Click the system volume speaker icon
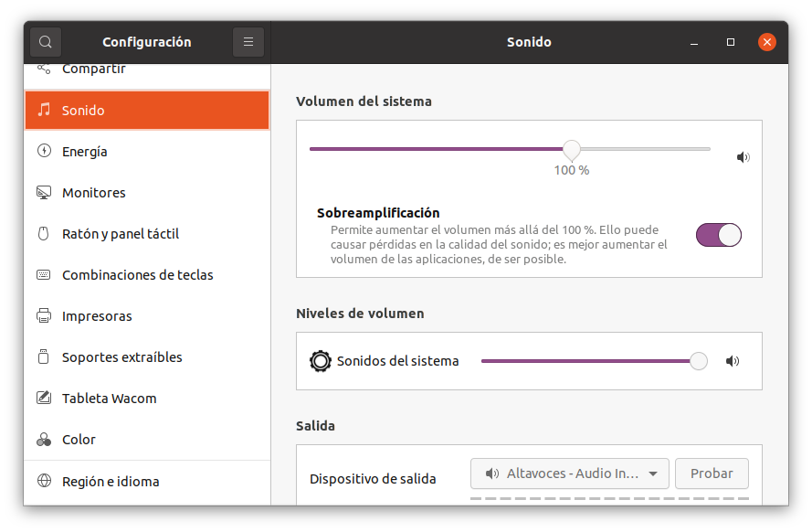The width and height of the screenshot is (812, 532). [x=743, y=157]
